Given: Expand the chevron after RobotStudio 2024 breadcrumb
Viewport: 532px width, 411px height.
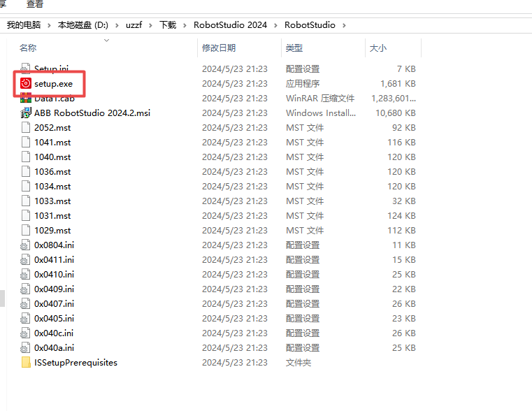Looking at the screenshot, I should pyautogui.click(x=275, y=25).
